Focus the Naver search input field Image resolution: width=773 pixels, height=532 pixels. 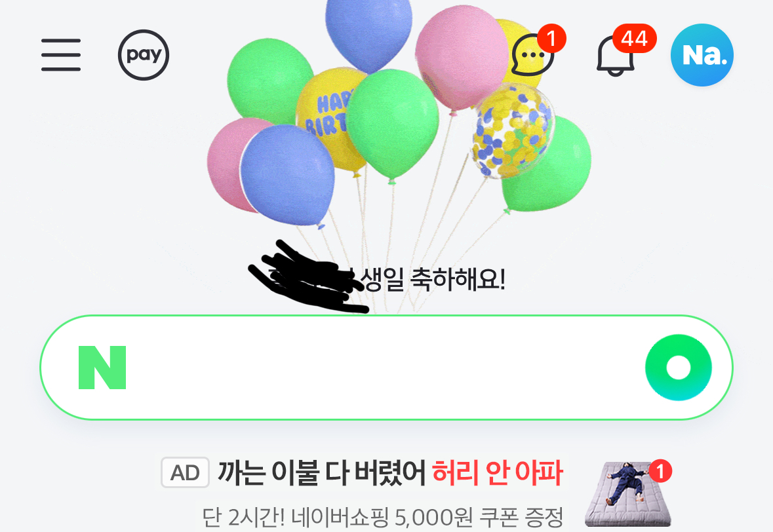point(387,368)
